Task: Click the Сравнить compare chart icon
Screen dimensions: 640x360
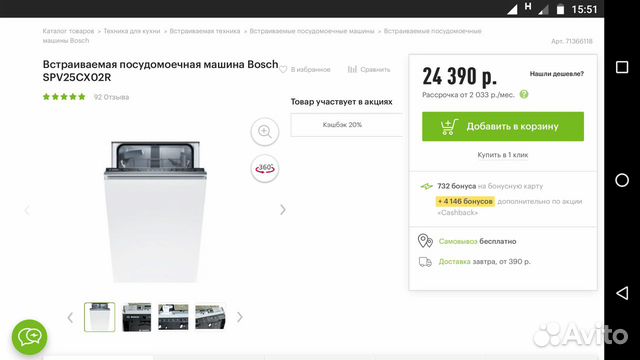Action: click(352, 69)
